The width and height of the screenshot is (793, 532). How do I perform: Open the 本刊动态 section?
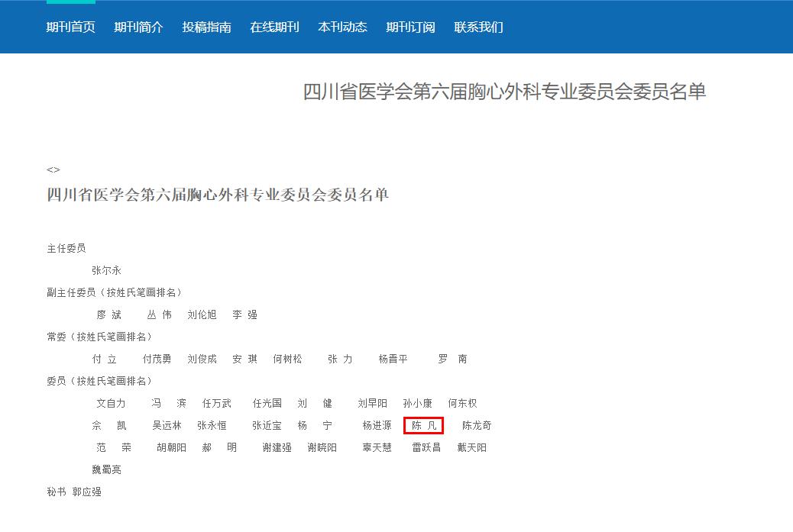point(341,26)
